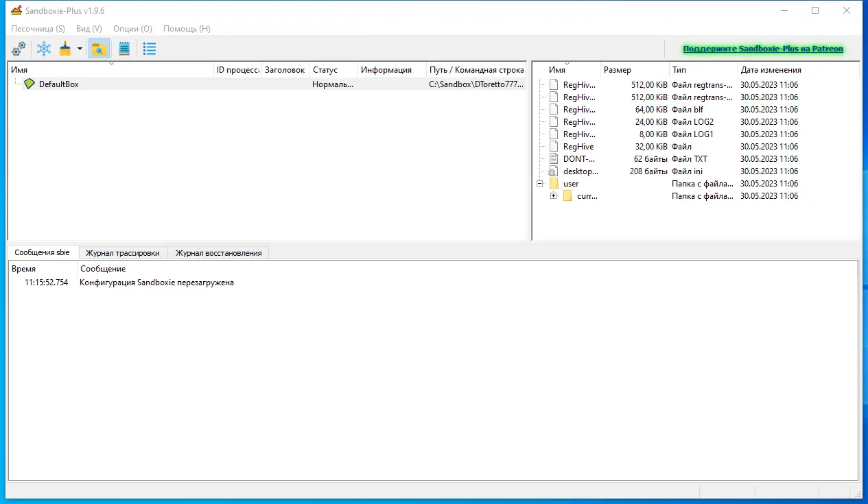This screenshot has height=504, width=868.
Task: Click the curr... folder icon
Action: (x=567, y=196)
